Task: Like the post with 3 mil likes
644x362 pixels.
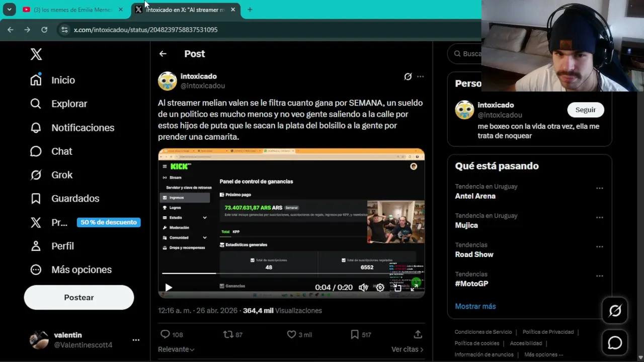Action: (299, 334)
